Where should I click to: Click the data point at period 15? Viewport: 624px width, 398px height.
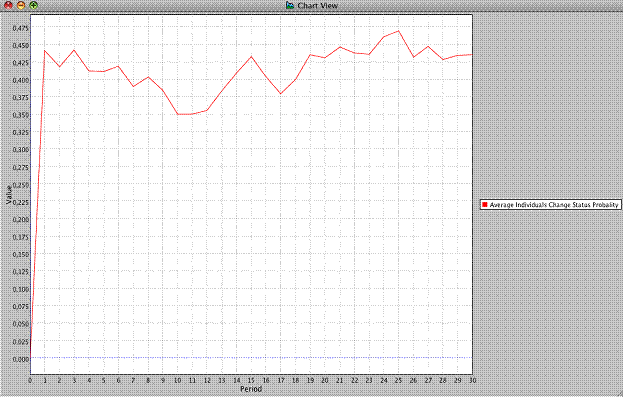(251, 57)
